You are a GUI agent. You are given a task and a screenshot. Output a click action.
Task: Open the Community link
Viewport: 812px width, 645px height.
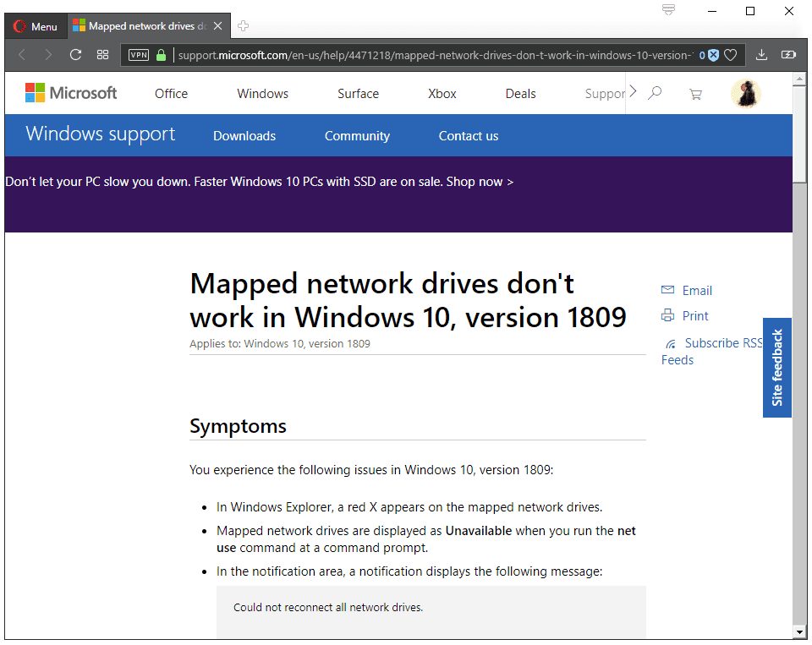coord(357,135)
